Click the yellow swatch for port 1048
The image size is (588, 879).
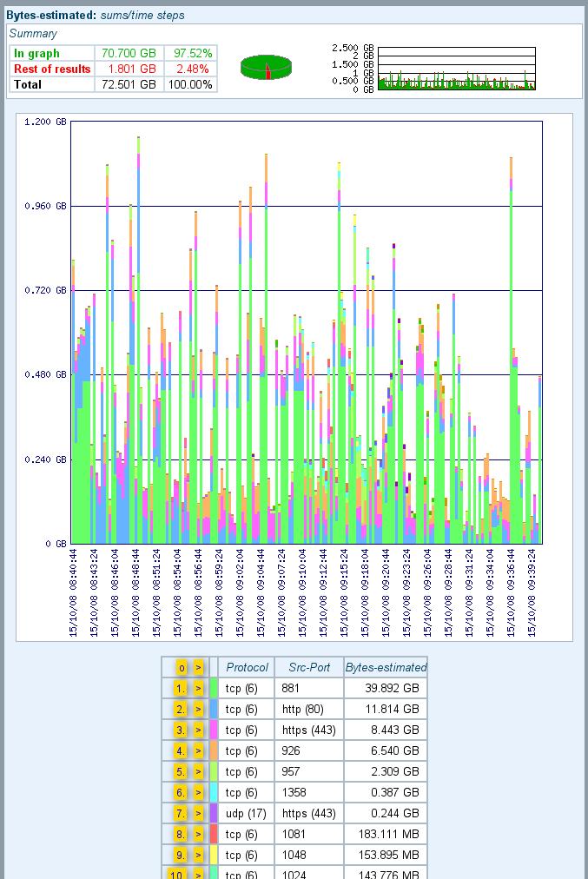[x=213, y=855]
